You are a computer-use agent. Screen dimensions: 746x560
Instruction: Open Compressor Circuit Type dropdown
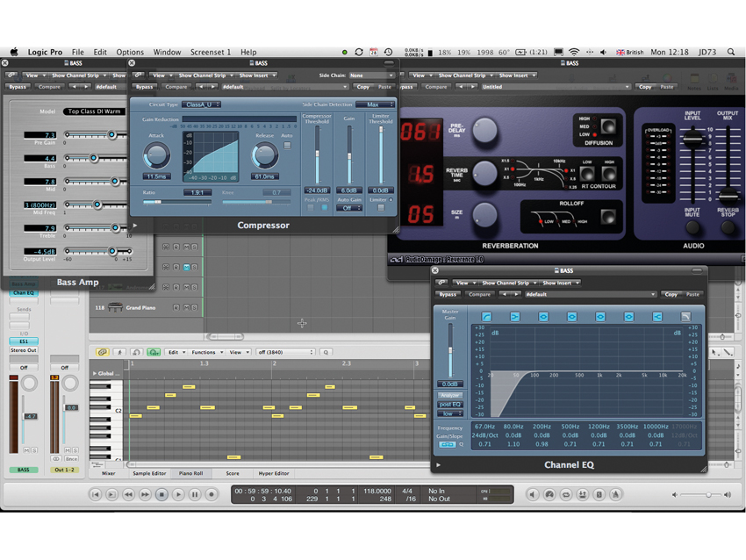(x=202, y=104)
